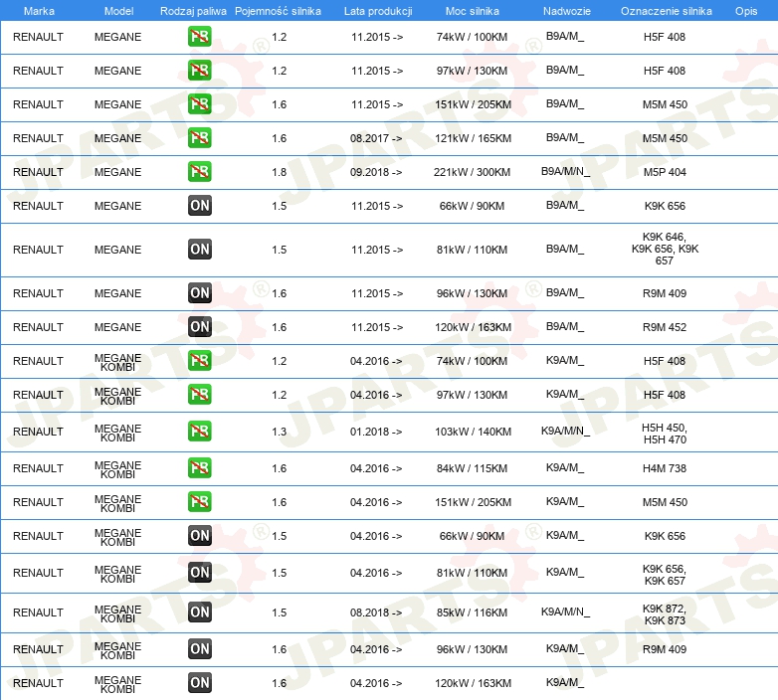This screenshot has width=778, height=700.
Task: Click petrol icon in 221kW/300KM row
Action: coord(199,172)
